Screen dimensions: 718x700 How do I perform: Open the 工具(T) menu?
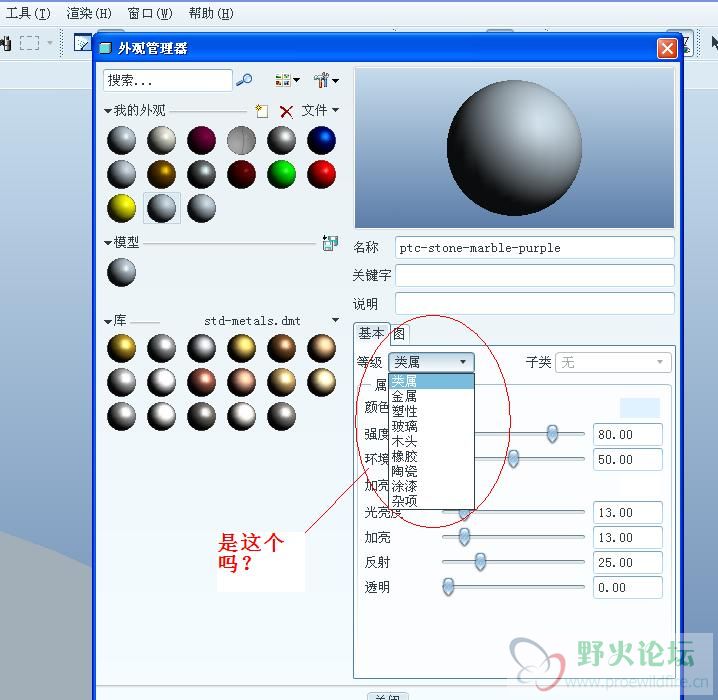28,13
